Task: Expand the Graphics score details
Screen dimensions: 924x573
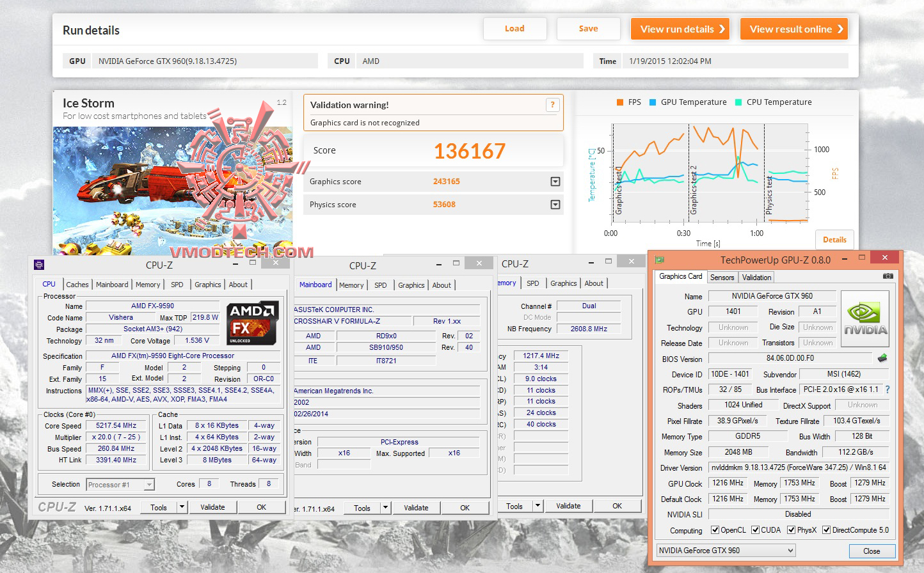Action: pos(555,182)
